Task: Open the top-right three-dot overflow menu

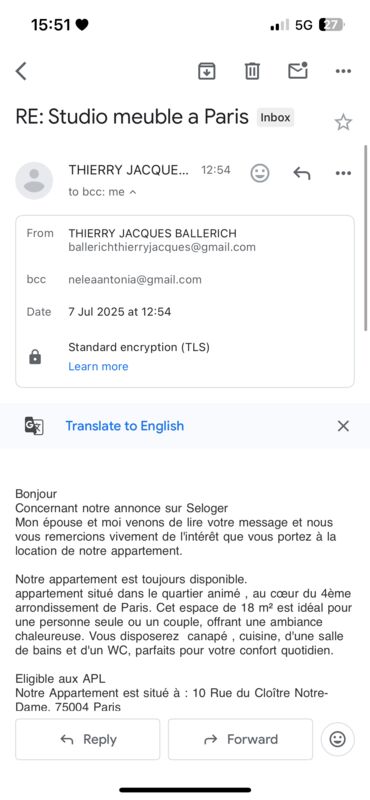Action: pos(343,71)
